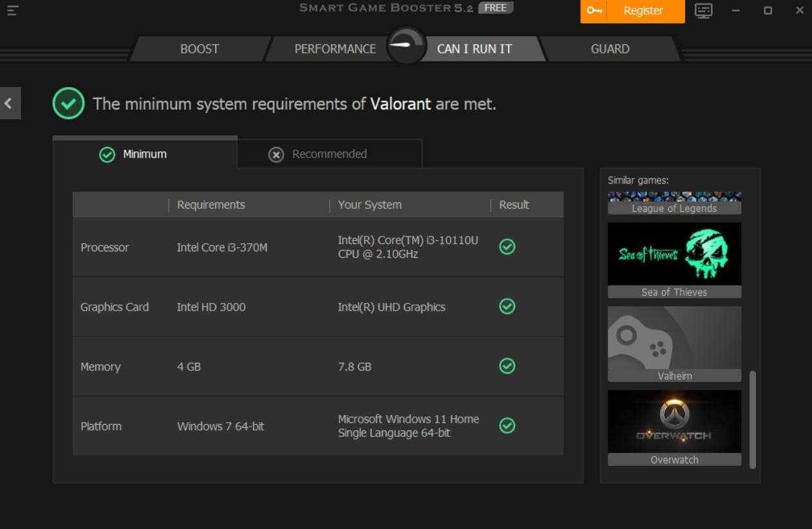Image resolution: width=812 pixels, height=529 pixels.
Task: Click the Platform row label
Action: point(101,426)
